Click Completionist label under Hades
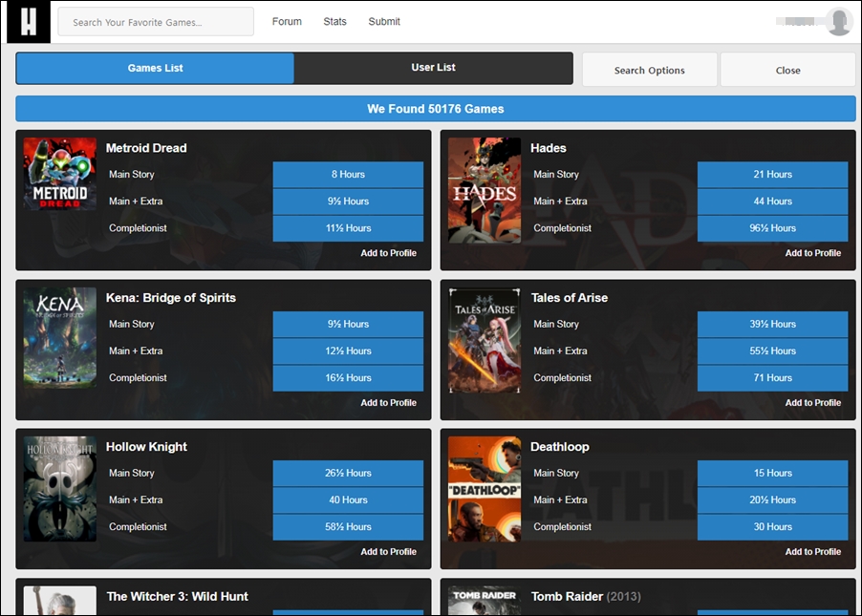The width and height of the screenshot is (862, 616). pos(562,228)
